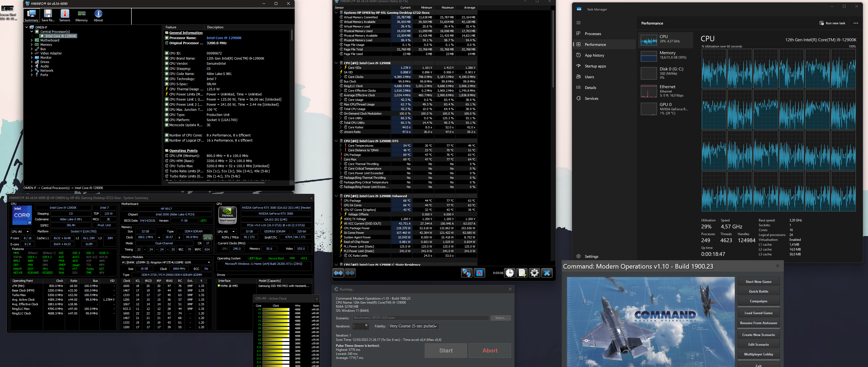The width and height of the screenshot is (868, 367).
Task: Open the GPU #0 selector dropdown in System Summary
Action: click(226, 232)
